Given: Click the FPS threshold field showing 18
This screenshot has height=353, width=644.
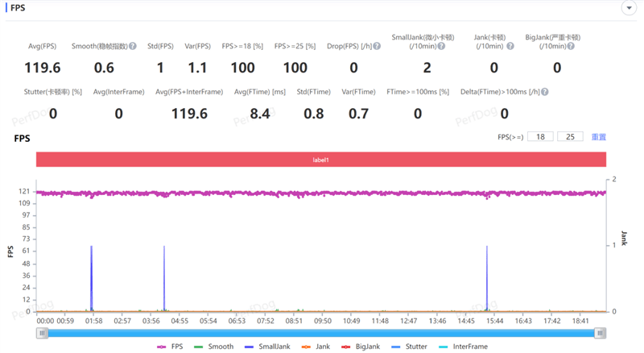Looking at the screenshot, I should pyautogui.click(x=540, y=136).
